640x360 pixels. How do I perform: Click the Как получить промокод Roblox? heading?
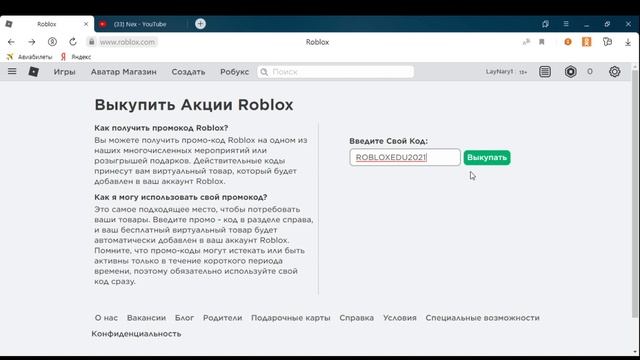coord(161,128)
